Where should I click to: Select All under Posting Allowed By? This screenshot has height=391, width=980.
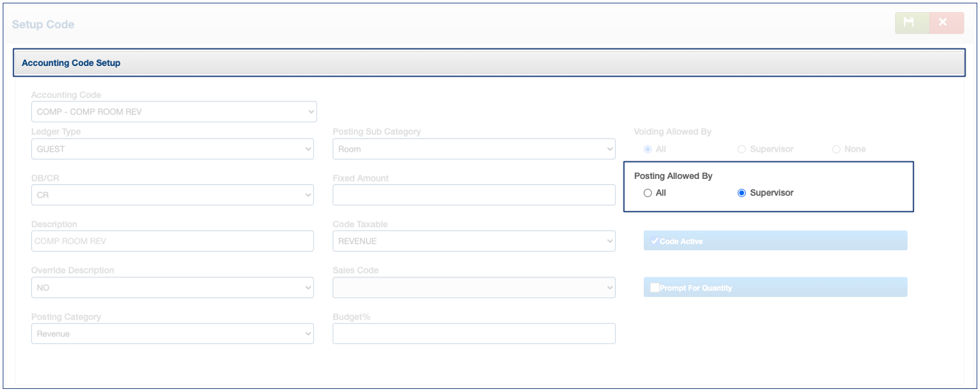(x=648, y=193)
